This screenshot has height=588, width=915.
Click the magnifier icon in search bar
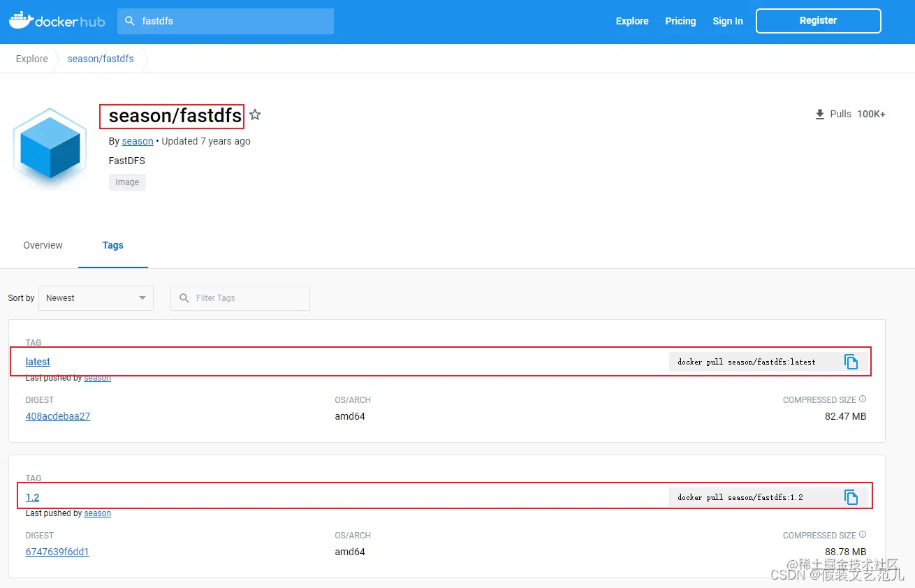[129, 21]
